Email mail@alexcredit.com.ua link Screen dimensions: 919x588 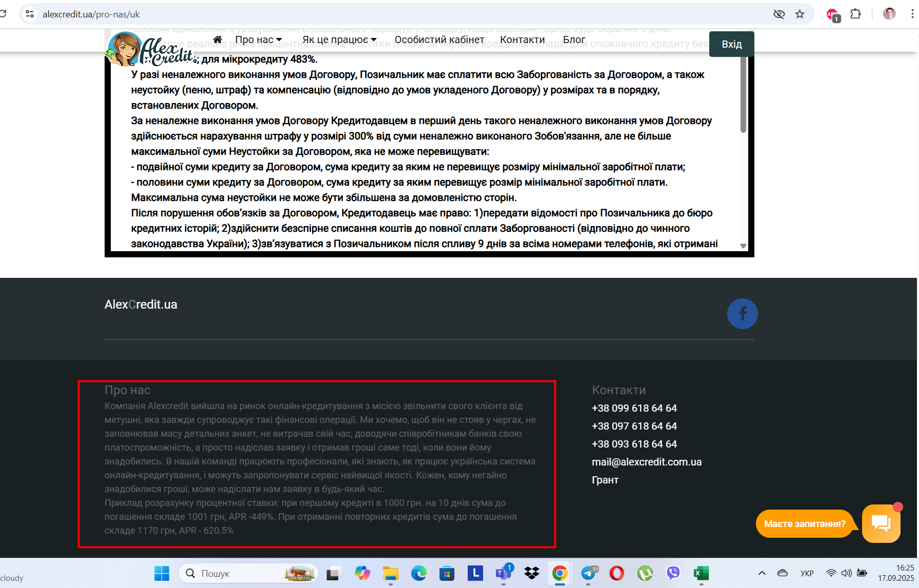click(647, 462)
